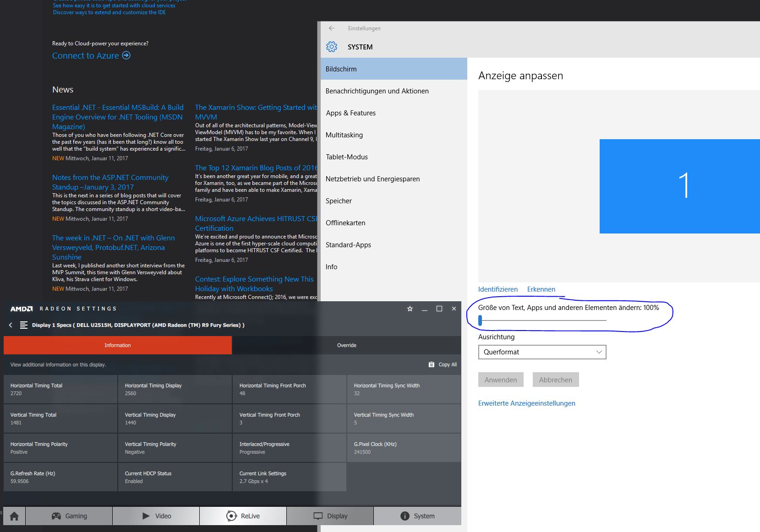Open The week in .NET article link
The height and width of the screenshot is (532, 760).
pyautogui.click(x=114, y=248)
